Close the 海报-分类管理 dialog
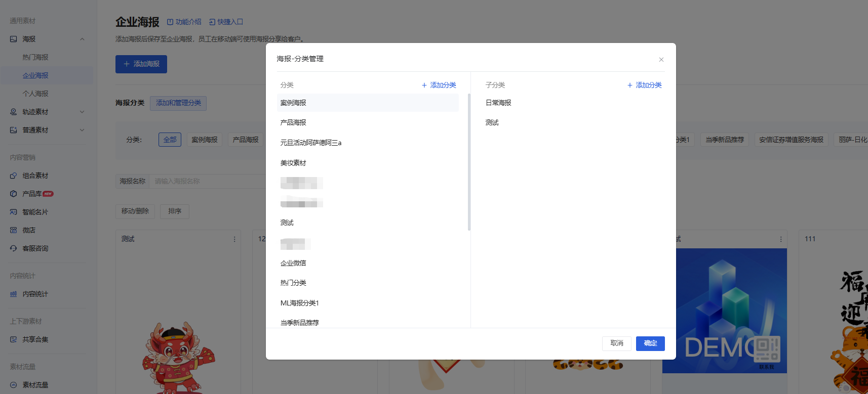The width and height of the screenshot is (868, 394). click(661, 60)
